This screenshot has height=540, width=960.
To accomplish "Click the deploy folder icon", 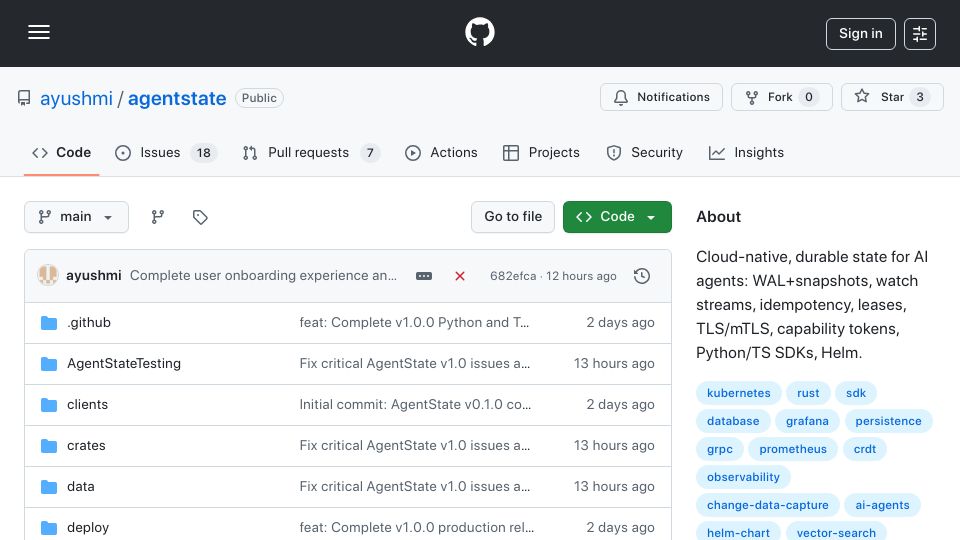I will (49, 528).
